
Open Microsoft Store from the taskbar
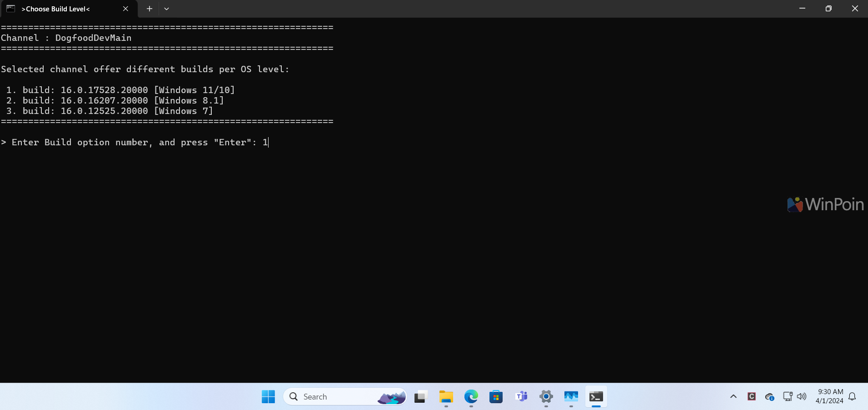point(496,396)
